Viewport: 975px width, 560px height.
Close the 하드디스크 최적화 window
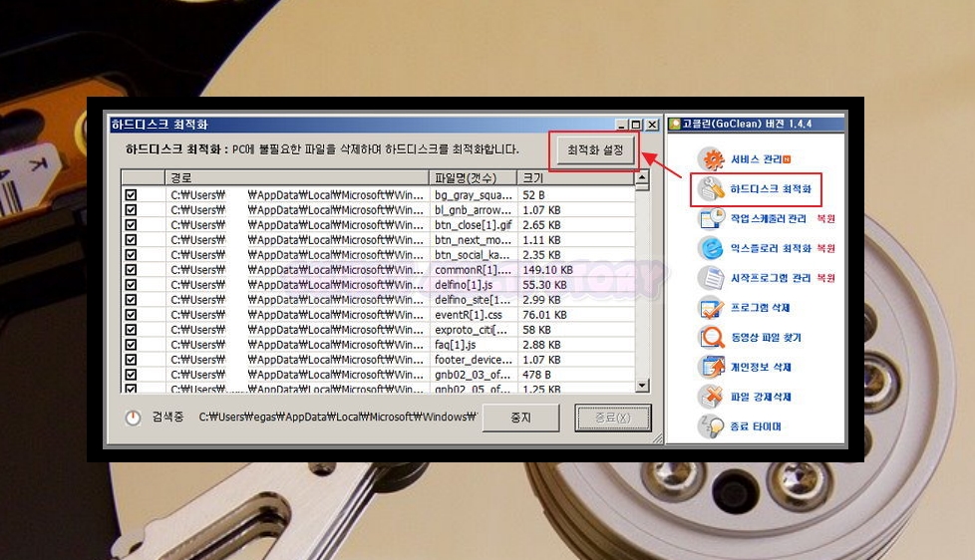point(652,125)
